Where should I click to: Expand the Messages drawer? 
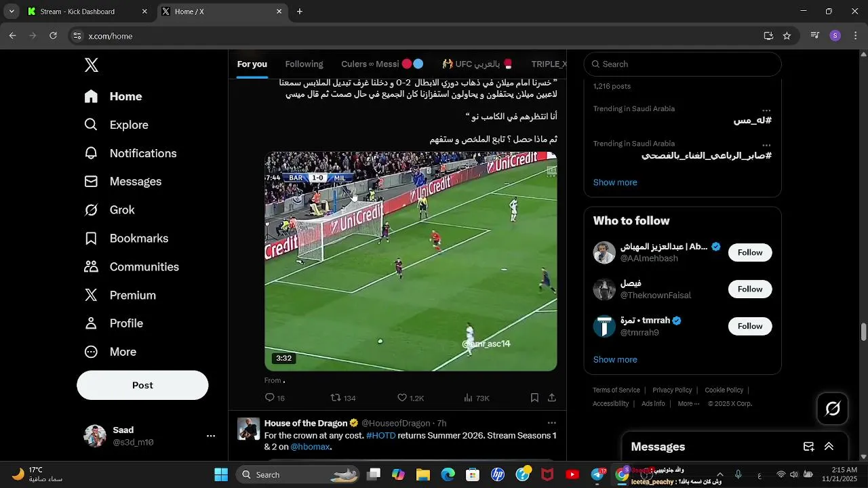[x=829, y=447]
